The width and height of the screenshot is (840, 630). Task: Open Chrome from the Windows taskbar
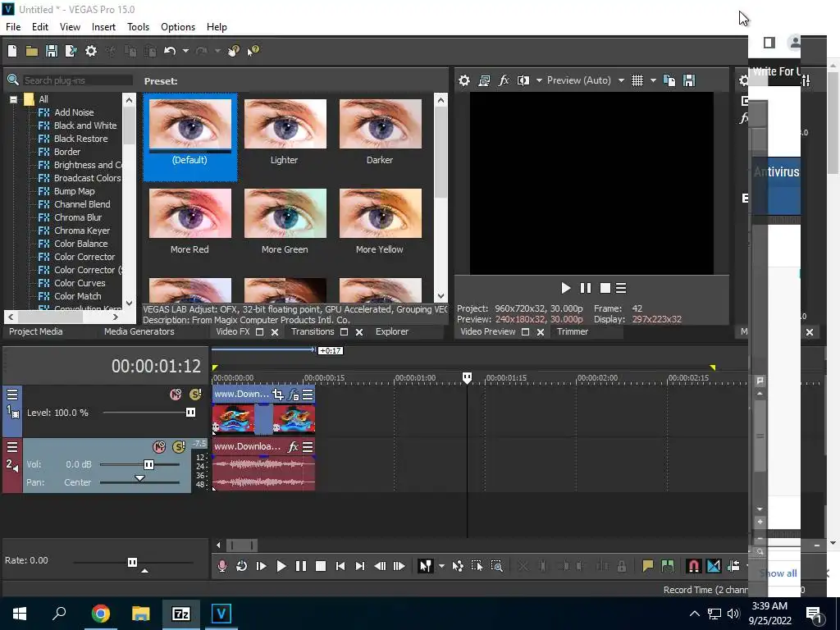(x=100, y=614)
